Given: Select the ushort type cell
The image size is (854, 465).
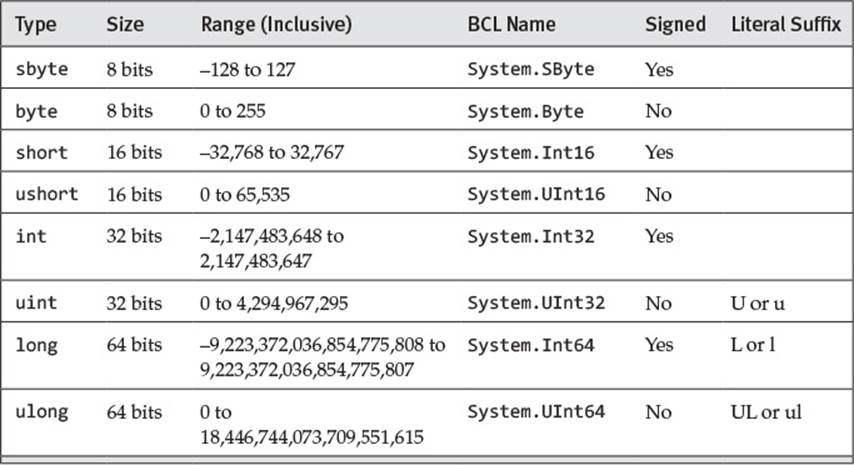Looking at the screenshot, I should click(x=47, y=194).
